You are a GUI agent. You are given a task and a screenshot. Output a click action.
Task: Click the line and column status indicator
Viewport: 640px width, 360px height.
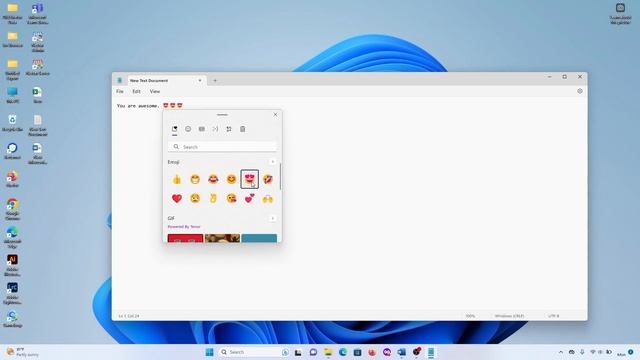tap(129, 316)
